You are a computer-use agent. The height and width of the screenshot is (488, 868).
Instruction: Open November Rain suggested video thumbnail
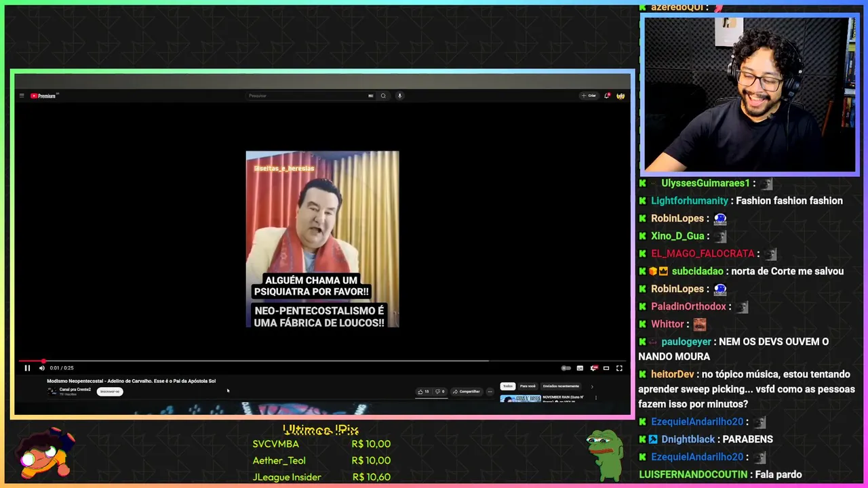pyautogui.click(x=520, y=399)
